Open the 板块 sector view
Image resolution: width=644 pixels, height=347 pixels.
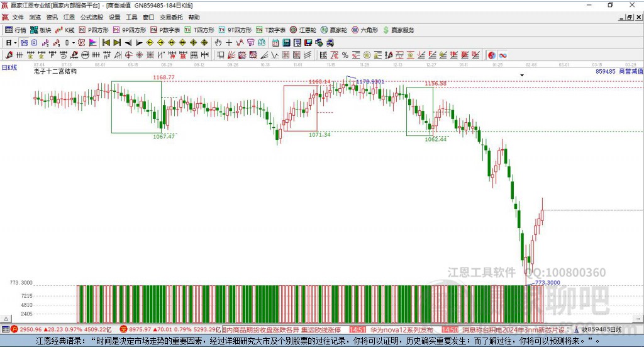[40, 30]
